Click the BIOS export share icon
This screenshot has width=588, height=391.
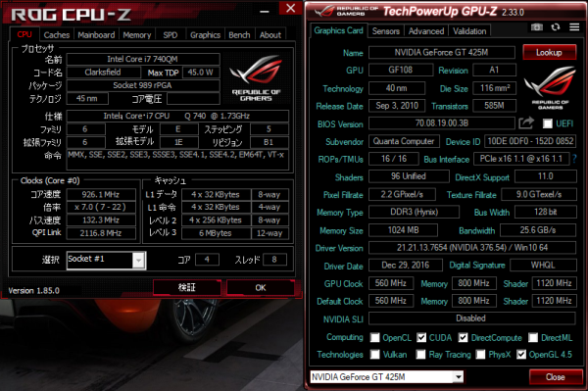pos(525,122)
